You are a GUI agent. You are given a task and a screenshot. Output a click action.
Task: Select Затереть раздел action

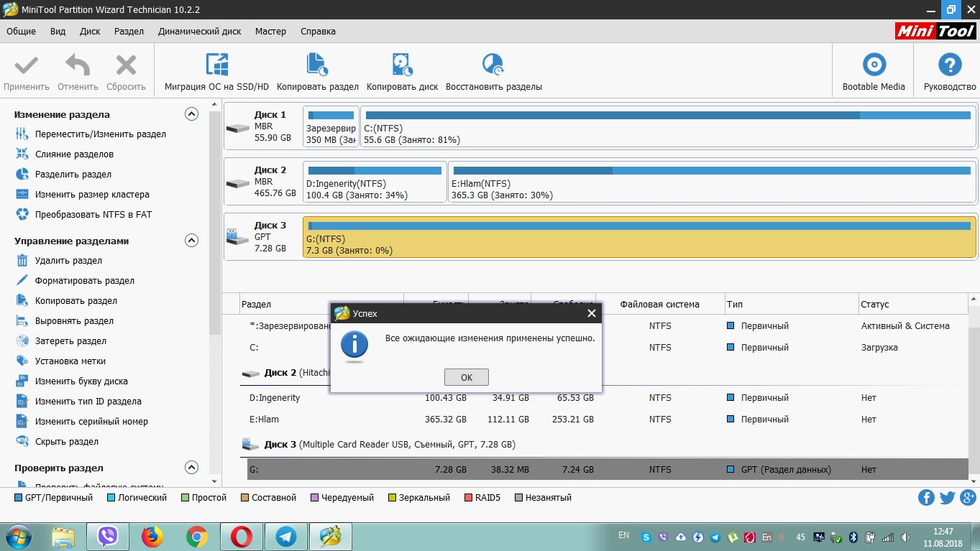pyautogui.click(x=70, y=341)
